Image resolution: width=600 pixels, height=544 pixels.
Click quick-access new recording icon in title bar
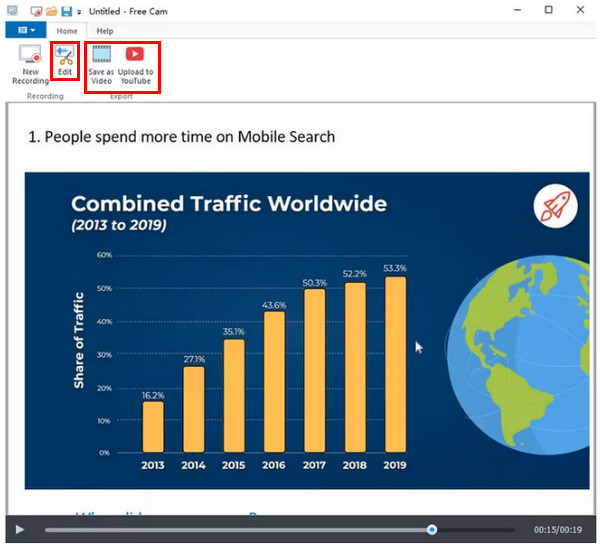(x=36, y=11)
